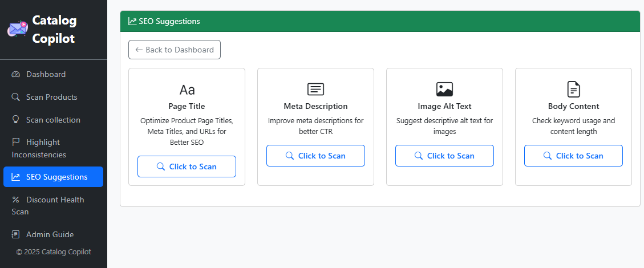The width and height of the screenshot is (644, 268).
Task: Click the Meta Description text-lines icon
Action: point(315,90)
